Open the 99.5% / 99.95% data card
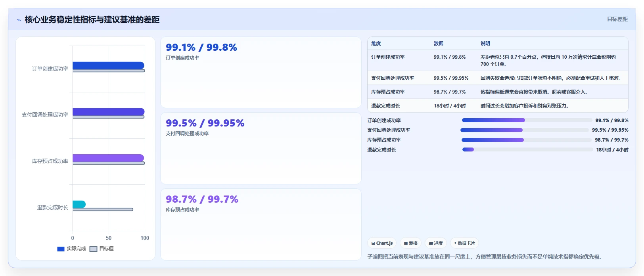644x276 pixels. pyautogui.click(x=261, y=148)
